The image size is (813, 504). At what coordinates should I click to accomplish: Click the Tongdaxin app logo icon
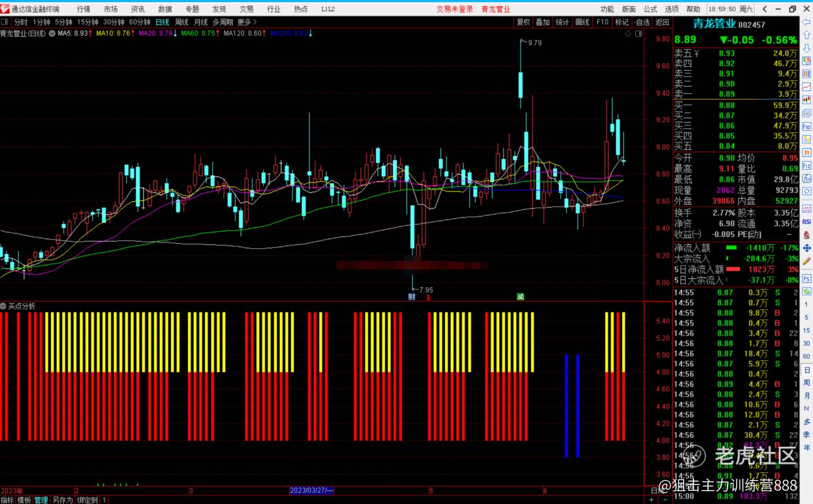tap(5, 8)
